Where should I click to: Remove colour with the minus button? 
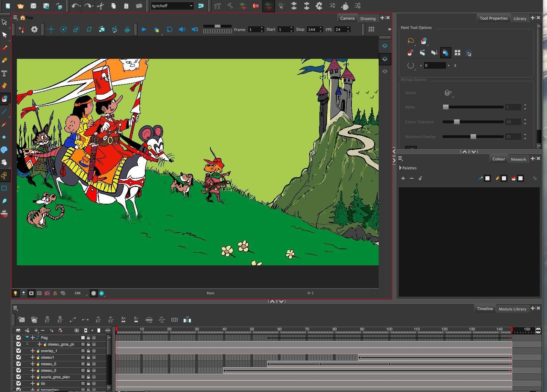(x=411, y=178)
